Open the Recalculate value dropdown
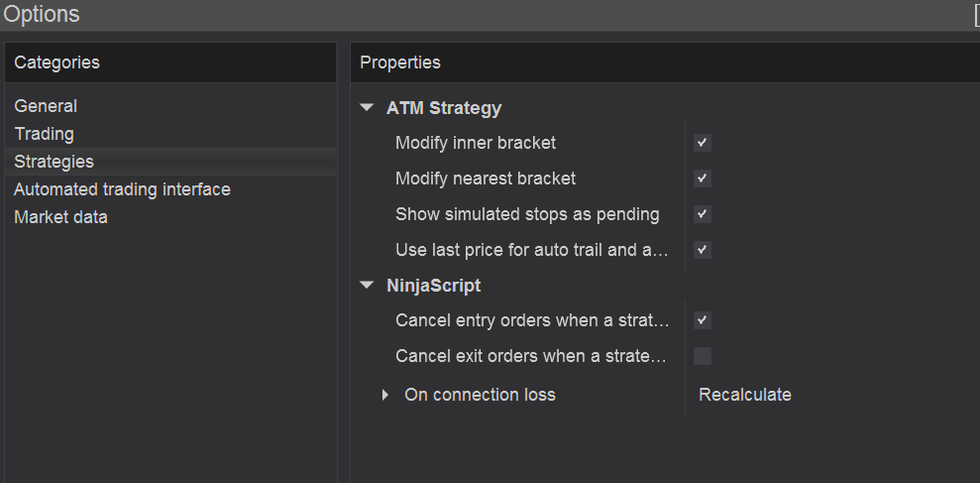The width and height of the screenshot is (980, 483). 745,395
